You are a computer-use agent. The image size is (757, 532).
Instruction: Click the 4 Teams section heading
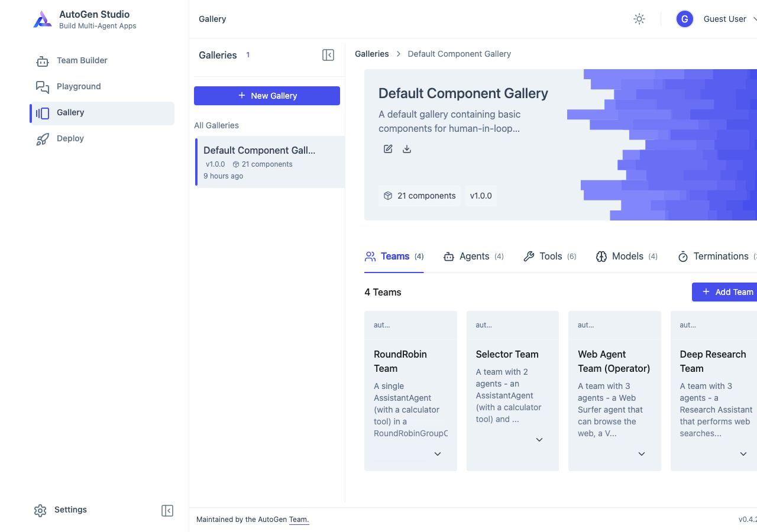coord(383,292)
